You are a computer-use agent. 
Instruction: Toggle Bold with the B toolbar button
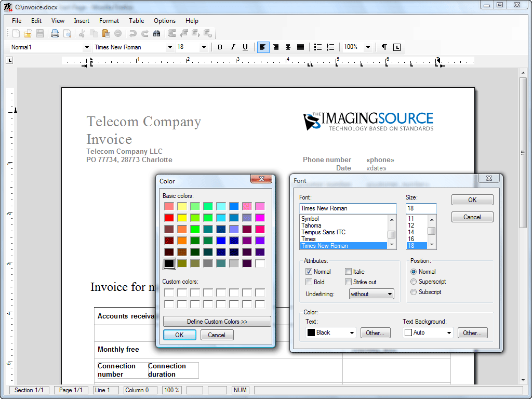(220, 47)
